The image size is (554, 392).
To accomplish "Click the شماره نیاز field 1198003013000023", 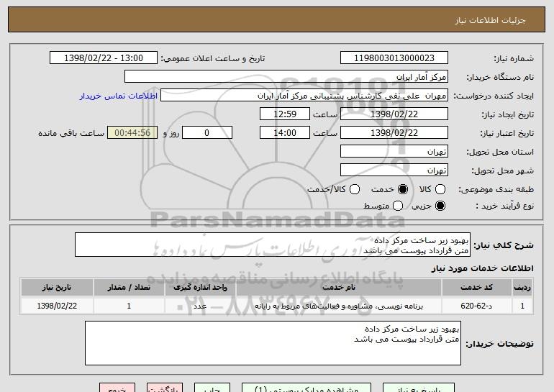I will click(394, 58).
